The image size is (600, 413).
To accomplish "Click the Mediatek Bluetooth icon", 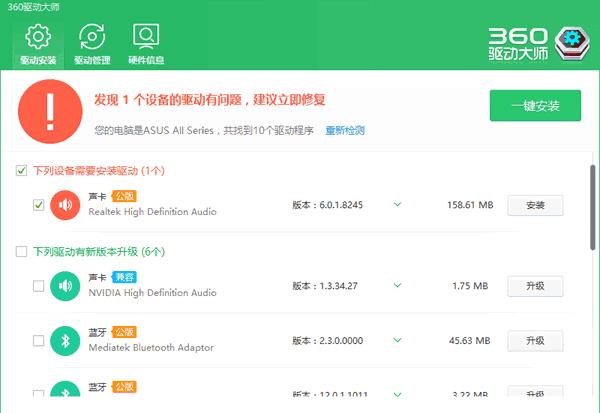I will tap(65, 341).
